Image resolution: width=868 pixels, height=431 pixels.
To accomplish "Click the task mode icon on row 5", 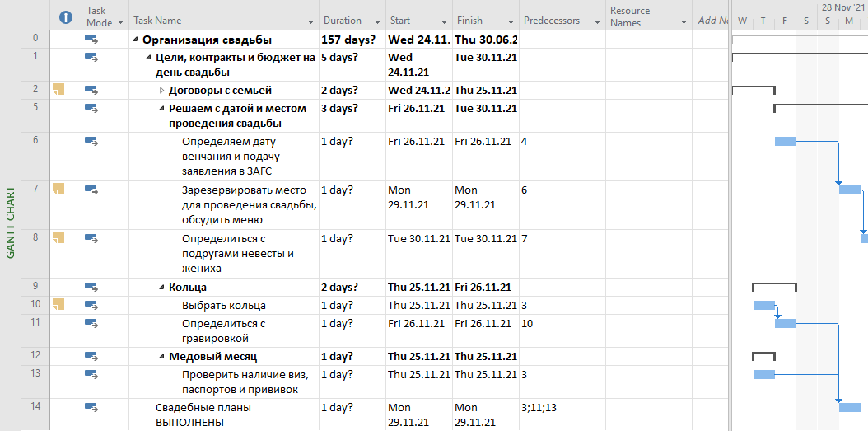I will [x=91, y=107].
